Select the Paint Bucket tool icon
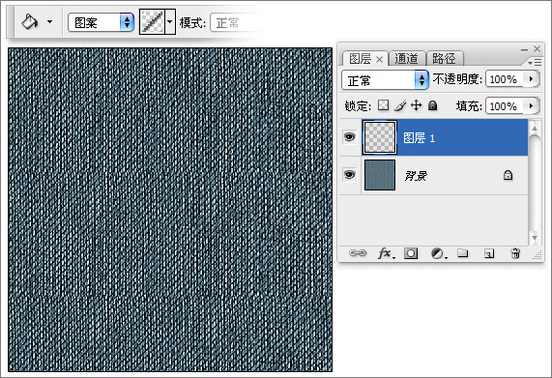Image resolution: width=552 pixels, height=378 pixels. [x=30, y=22]
